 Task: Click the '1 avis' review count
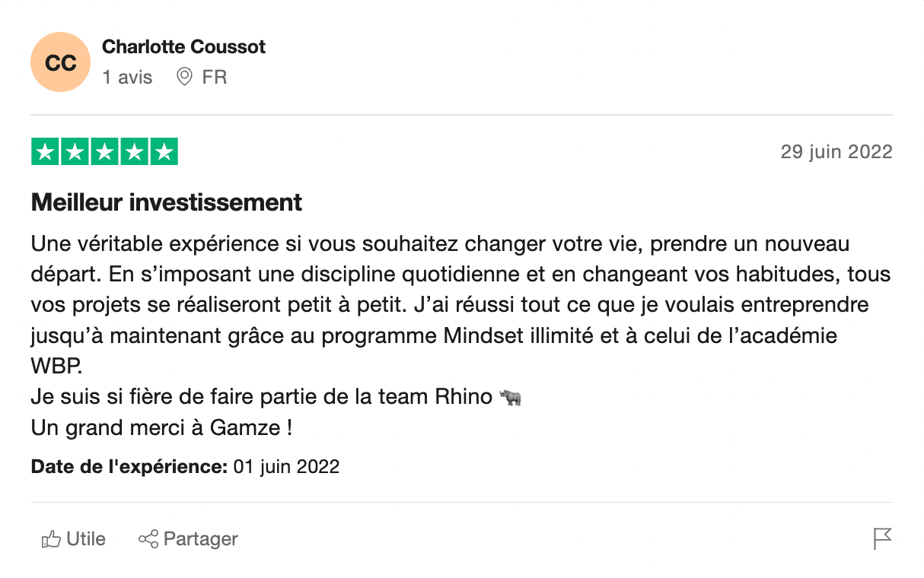[x=127, y=77]
